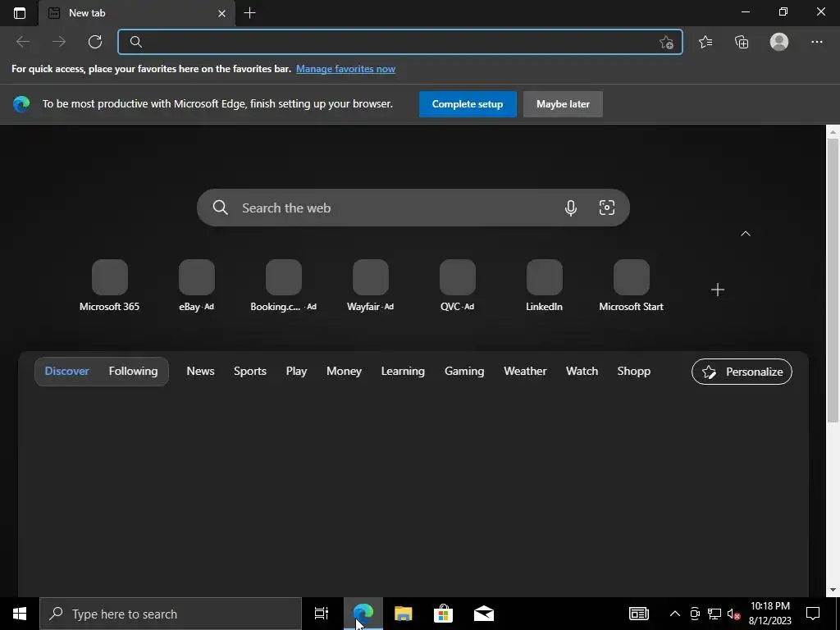The width and height of the screenshot is (840, 630).
Task: Open the tab actions menu icon
Action: (x=20, y=13)
